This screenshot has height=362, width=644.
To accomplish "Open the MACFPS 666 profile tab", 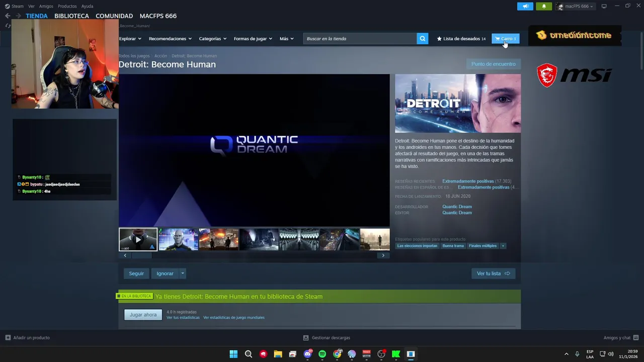I will (158, 16).
